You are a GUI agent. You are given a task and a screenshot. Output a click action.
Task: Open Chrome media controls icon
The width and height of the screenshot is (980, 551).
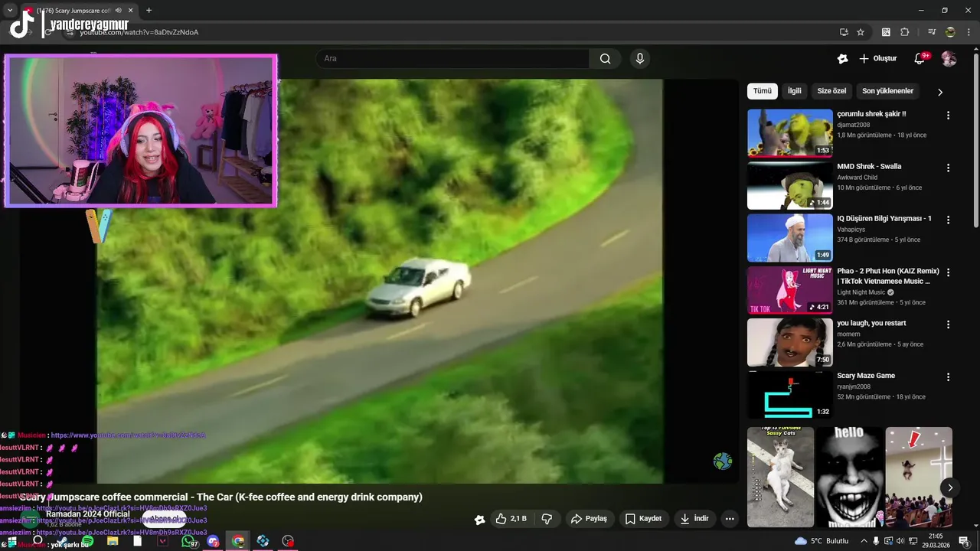tap(932, 32)
